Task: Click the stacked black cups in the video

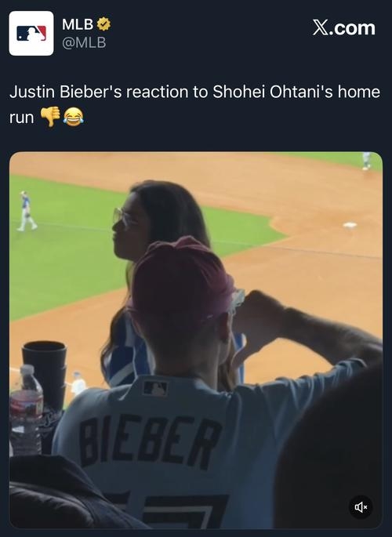Action: [x=45, y=372]
